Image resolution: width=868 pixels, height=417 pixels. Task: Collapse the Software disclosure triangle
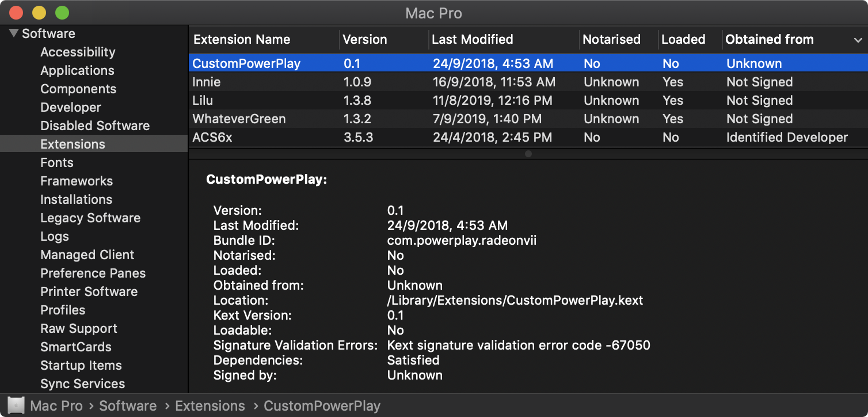click(x=13, y=33)
